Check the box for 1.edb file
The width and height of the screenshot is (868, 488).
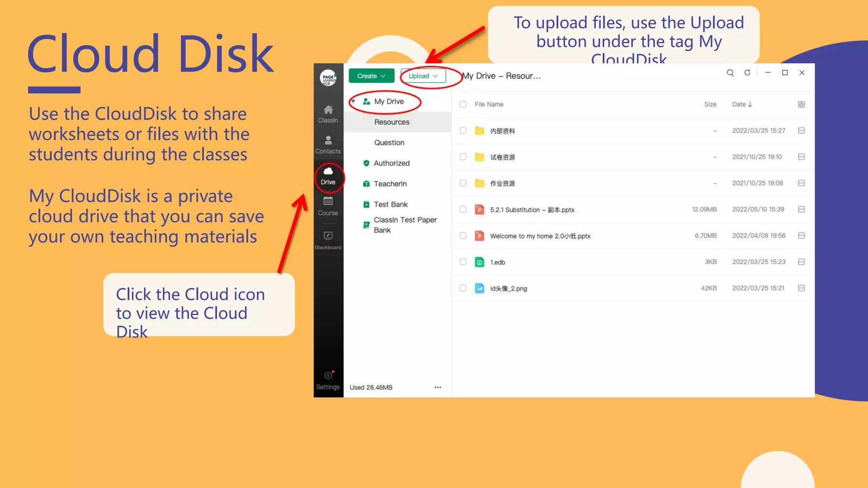click(463, 262)
